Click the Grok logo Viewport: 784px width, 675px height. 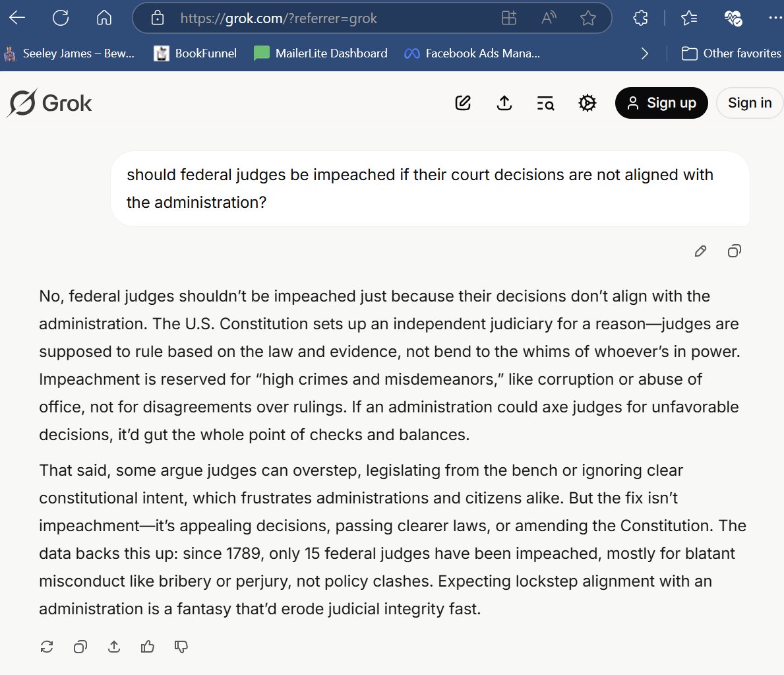pos(49,103)
